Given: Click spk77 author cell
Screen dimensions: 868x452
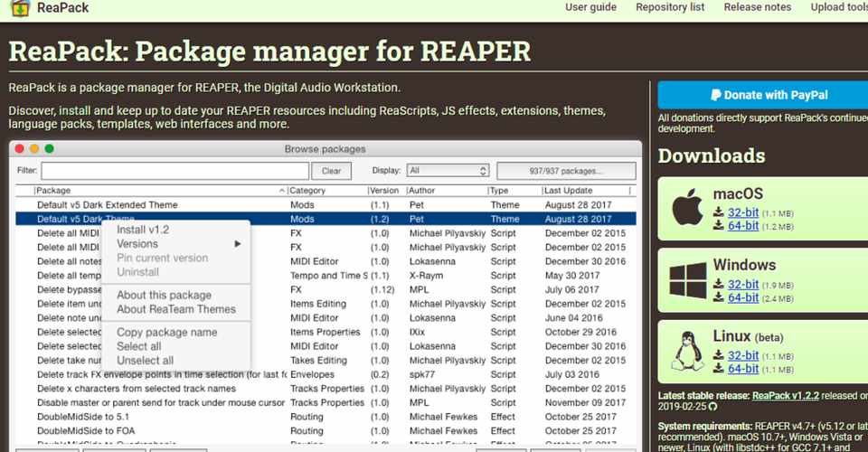Looking at the screenshot, I should [422, 374].
